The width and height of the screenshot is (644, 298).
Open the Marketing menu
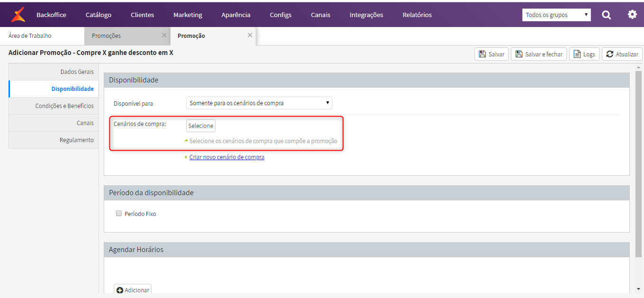click(188, 15)
